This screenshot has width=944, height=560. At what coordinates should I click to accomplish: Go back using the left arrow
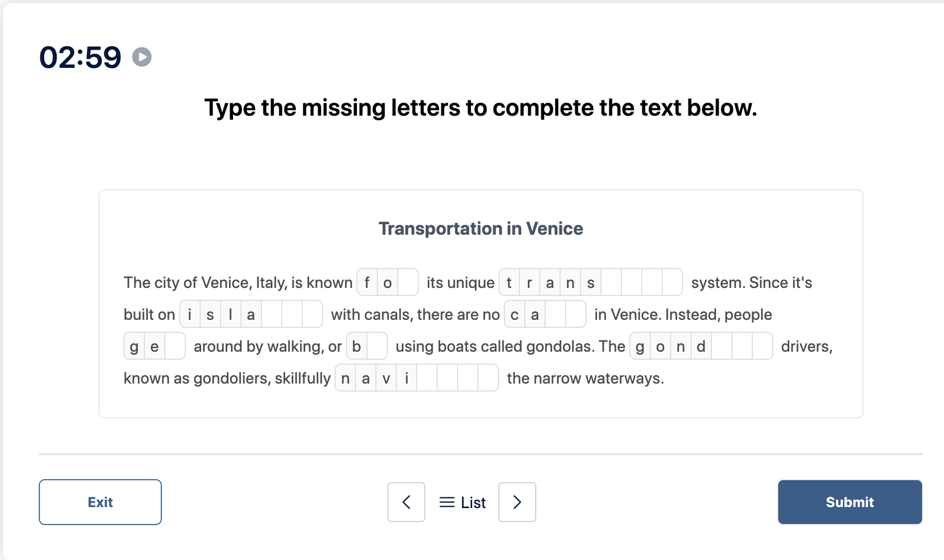click(x=406, y=502)
